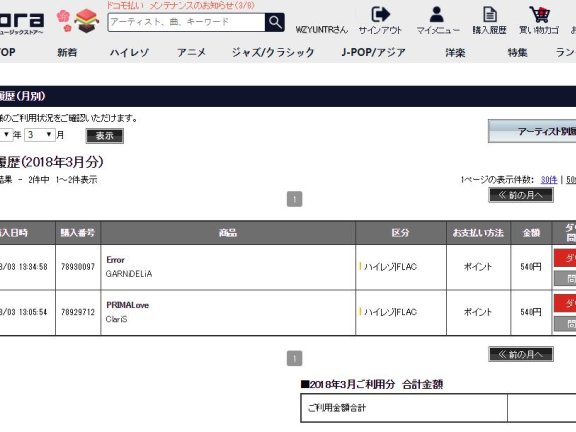Click the lower page 1 indicator
576x432 pixels.
click(x=294, y=358)
